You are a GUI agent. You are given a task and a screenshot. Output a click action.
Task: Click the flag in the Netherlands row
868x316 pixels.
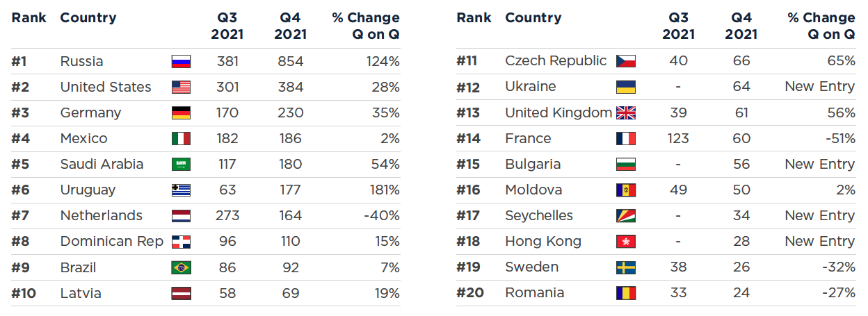181,216
